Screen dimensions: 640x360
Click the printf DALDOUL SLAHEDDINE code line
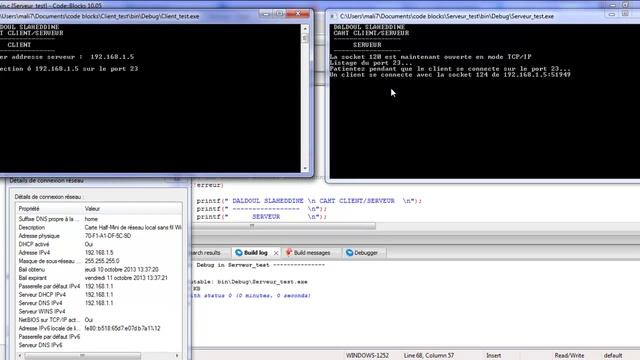coord(309,201)
